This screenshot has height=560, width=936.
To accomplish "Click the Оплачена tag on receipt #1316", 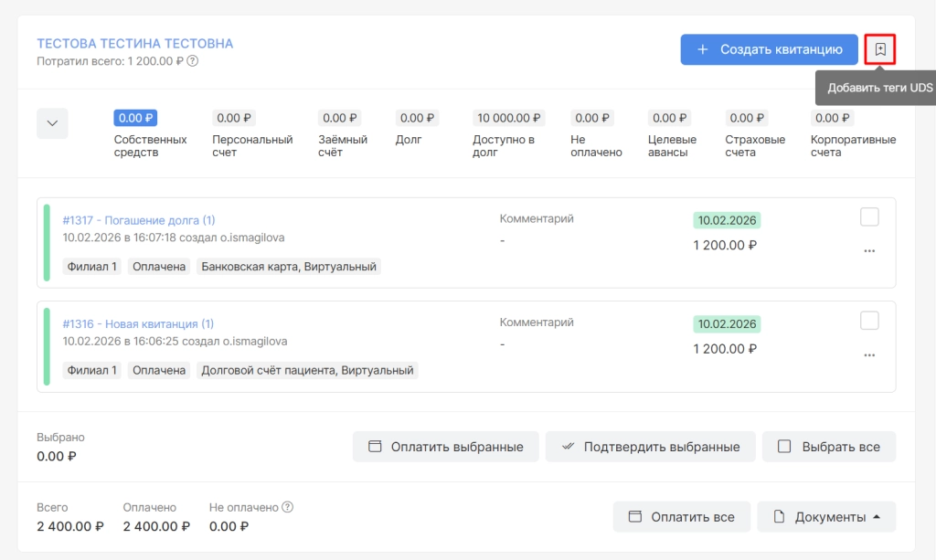I will click(x=159, y=370).
